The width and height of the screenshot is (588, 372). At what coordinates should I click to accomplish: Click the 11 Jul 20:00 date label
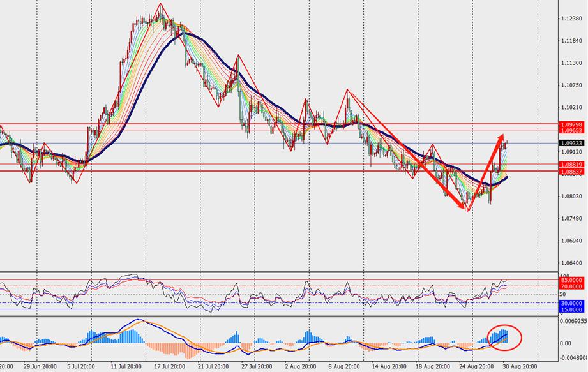126,366
